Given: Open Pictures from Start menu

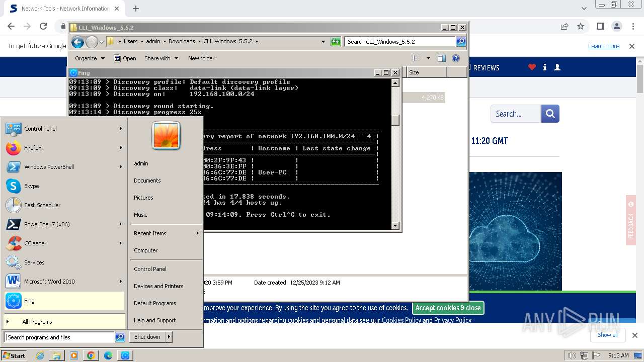Looking at the screenshot, I should pyautogui.click(x=143, y=198).
